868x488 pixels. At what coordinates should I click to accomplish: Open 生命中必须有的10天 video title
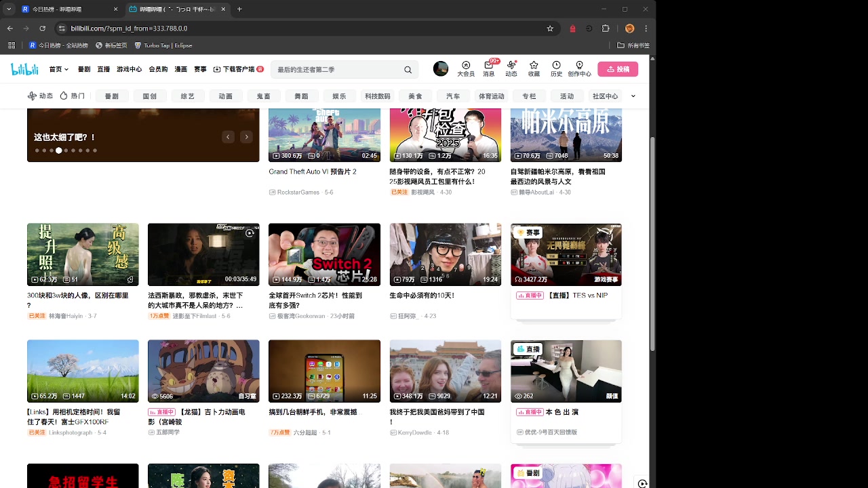click(422, 296)
